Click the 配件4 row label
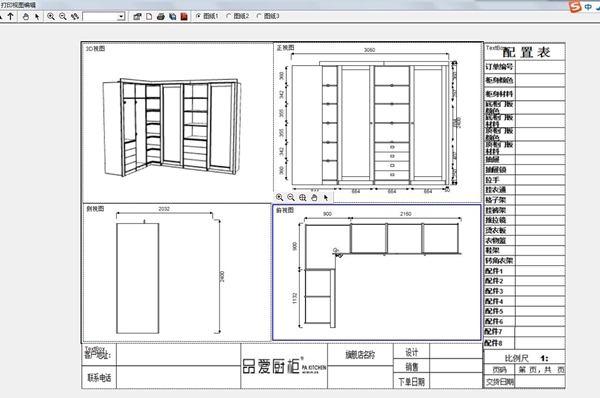The height and width of the screenshot is (398, 600). (x=494, y=301)
